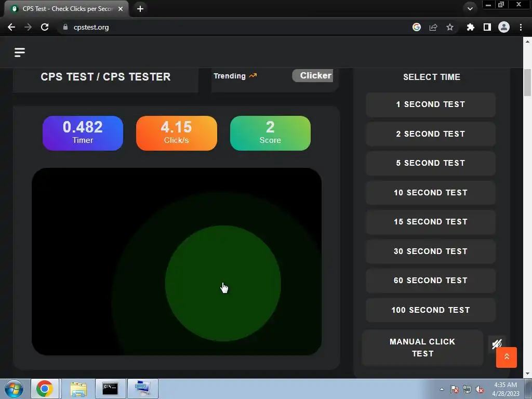Expand the tab search dropdown arrow
Screen dimensions: 532x399
coord(470,9)
